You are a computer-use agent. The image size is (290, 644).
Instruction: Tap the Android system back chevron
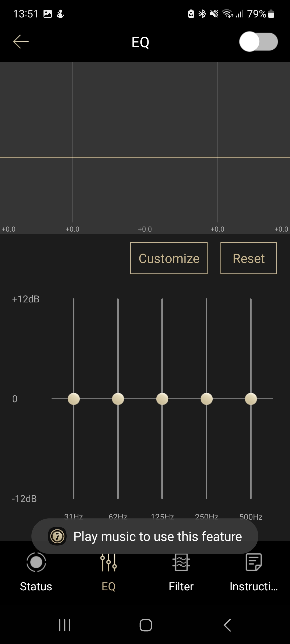227,625
